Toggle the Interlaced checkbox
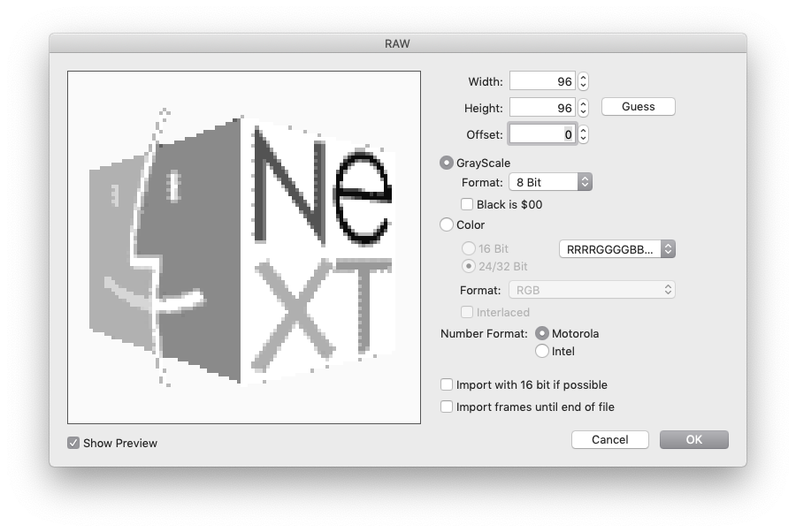This screenshot has height=532, width=796. 466,312
